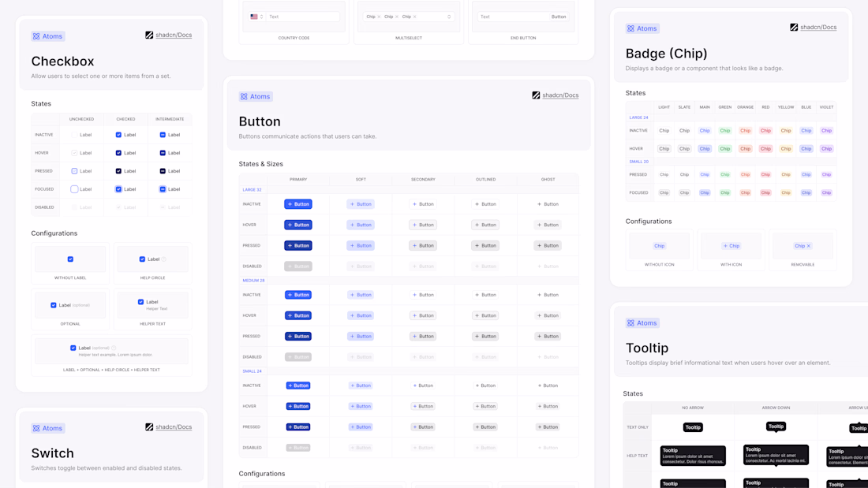Click the Text input in the Country Code field

(303, 17)
